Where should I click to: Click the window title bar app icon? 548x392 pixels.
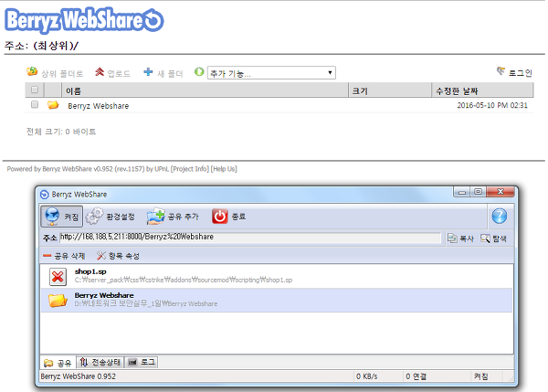point(45,195)
